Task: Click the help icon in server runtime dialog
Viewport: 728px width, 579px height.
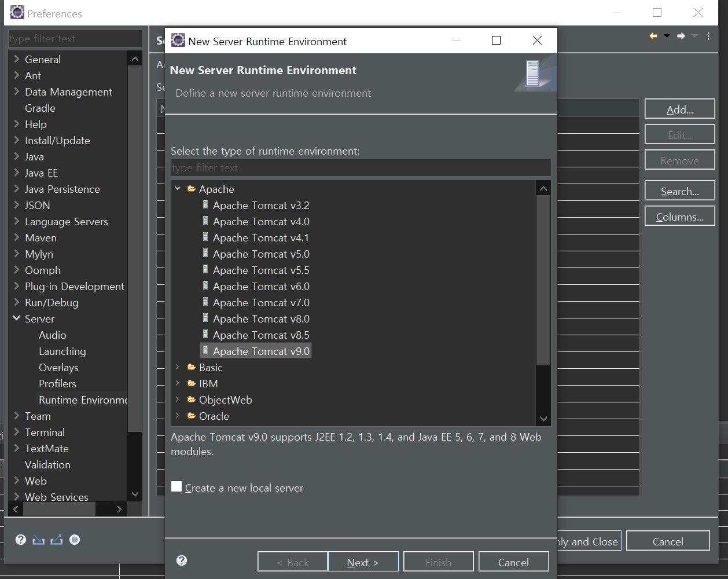Action: coord(182,560)
